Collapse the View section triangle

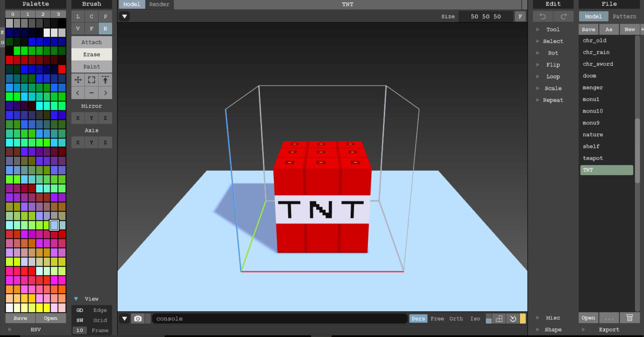pyautogui.click(x=76, y=299)
